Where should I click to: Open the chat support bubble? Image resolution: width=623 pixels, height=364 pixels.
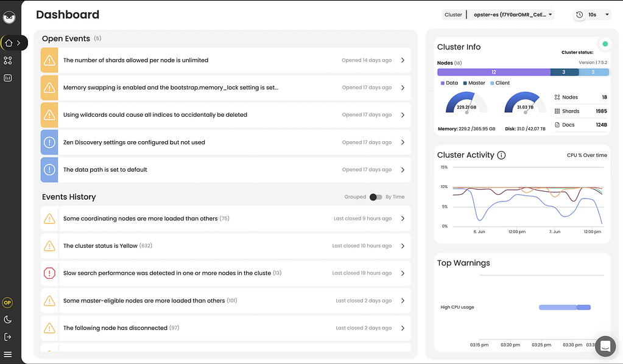click(x=605, y=346)
